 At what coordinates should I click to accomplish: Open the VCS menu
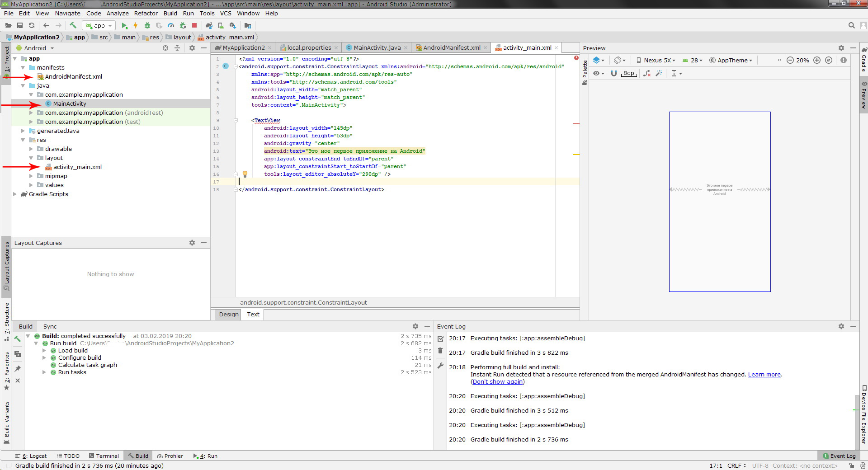point(226,13)
